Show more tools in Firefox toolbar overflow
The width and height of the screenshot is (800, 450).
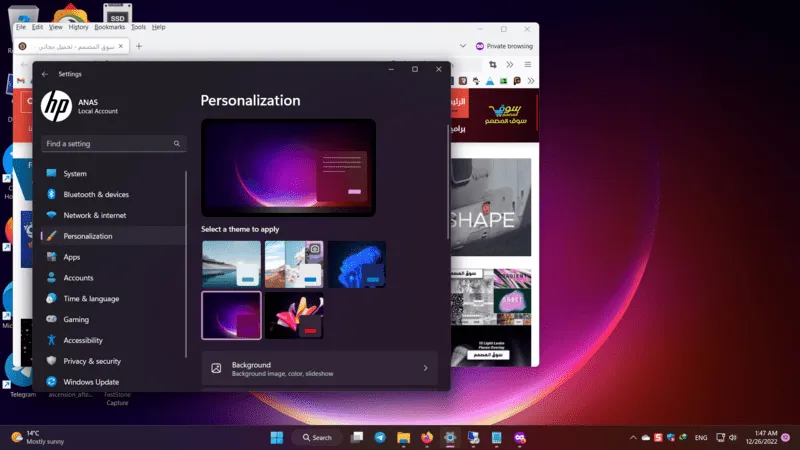pyautogui.click(x=510, y=64)
